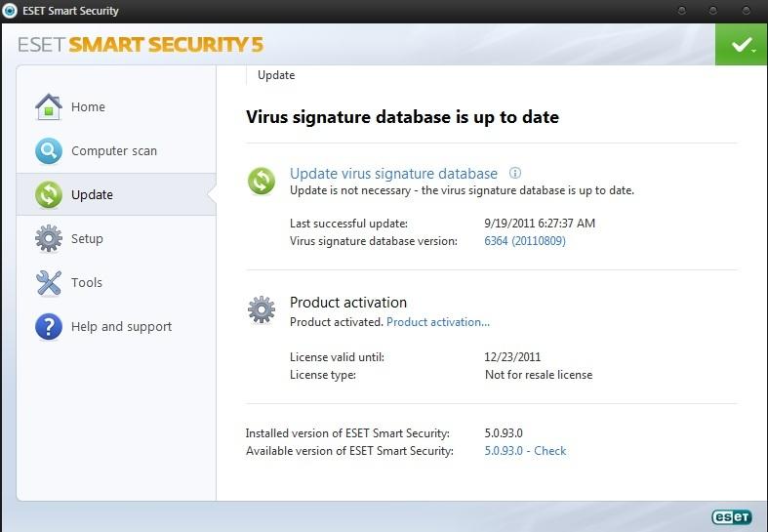Viewport: 768px width, 532px height.
Task: Click the info icon beside Update virus signature database
Action: click(x=515, y=173)
